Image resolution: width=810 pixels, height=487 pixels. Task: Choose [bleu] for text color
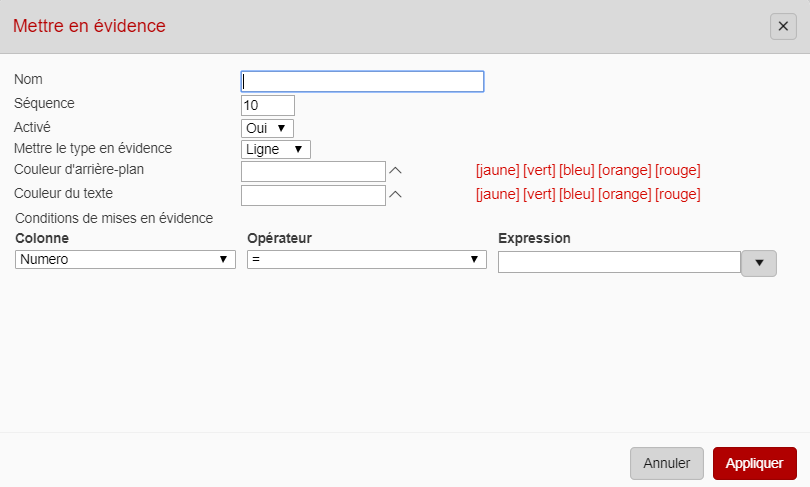coord(576,194)
